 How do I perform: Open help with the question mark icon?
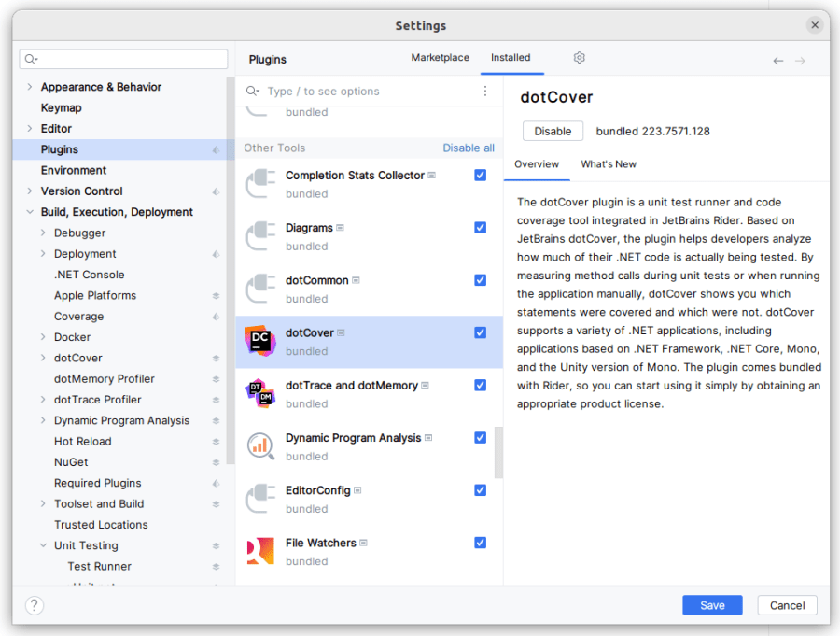tap(35, 605)
